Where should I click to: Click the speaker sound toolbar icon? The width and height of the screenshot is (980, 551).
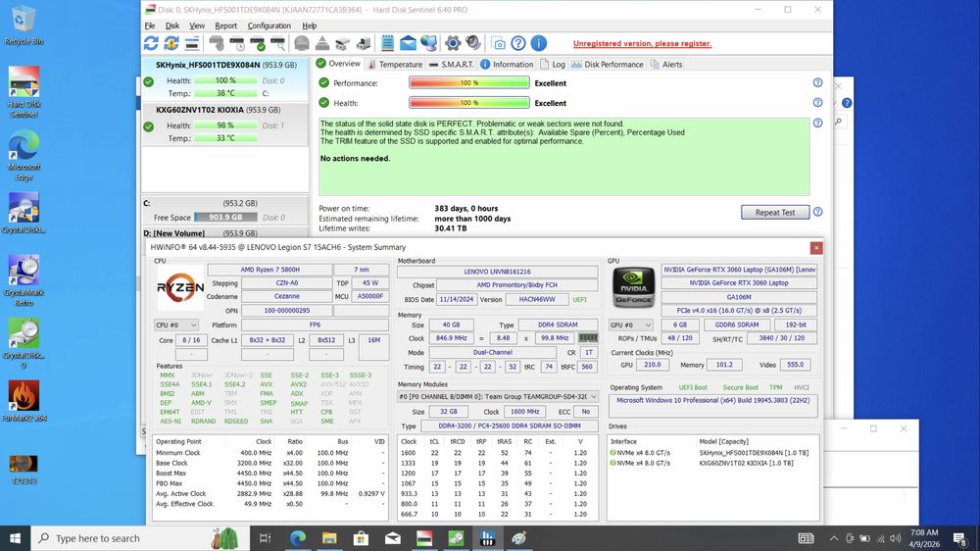pyautogui.click(x=473, y=43)
